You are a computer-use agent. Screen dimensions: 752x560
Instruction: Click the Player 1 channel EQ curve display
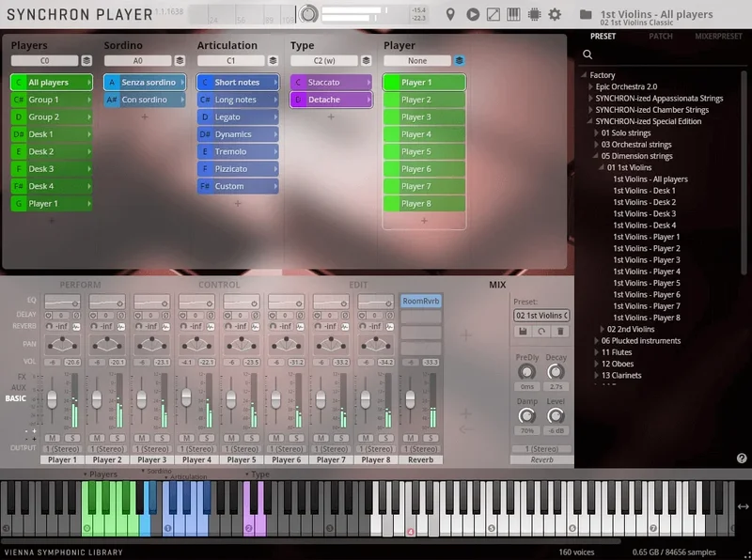pos(62,302)
